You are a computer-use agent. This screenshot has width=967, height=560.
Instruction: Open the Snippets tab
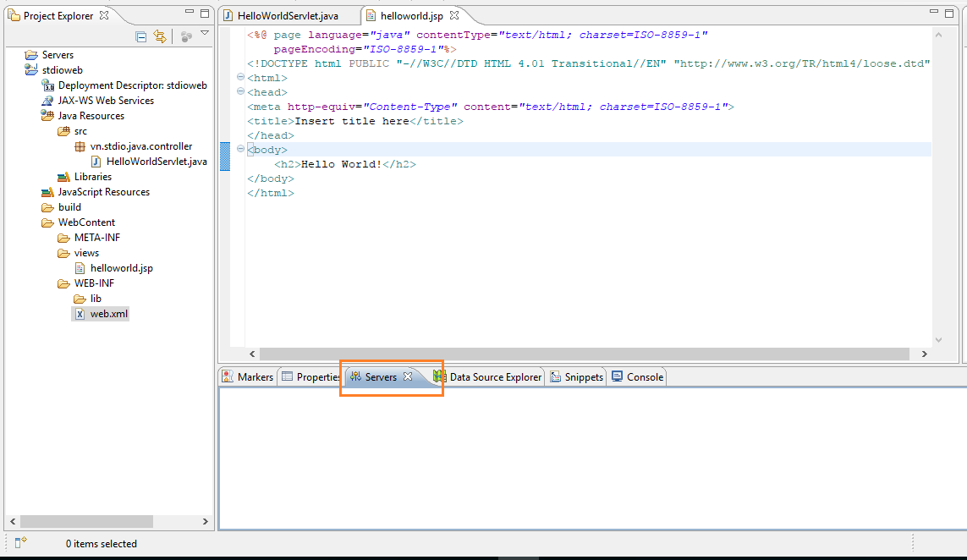[577, 376]
